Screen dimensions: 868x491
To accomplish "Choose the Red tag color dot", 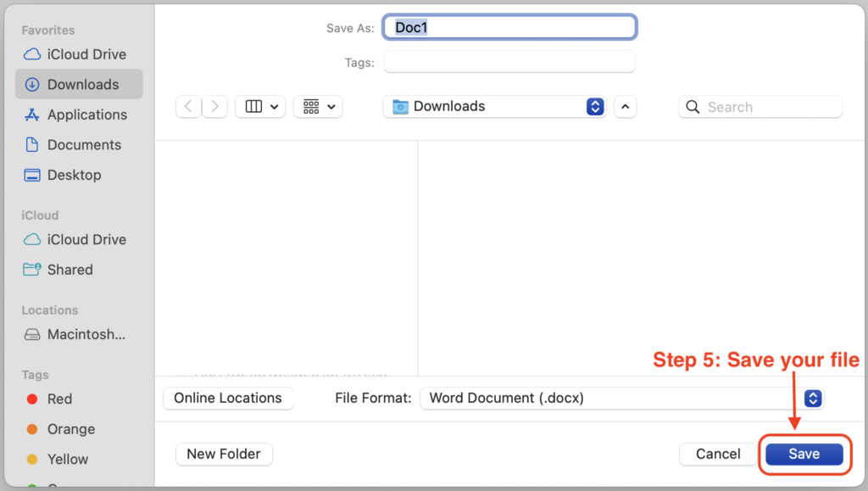I will click(x=32, y=399).
